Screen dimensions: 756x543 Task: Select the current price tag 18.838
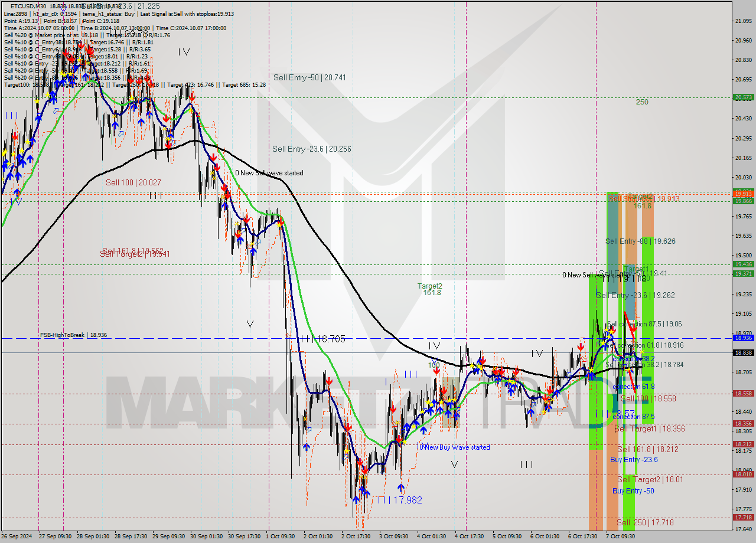[x=743, y=352]
